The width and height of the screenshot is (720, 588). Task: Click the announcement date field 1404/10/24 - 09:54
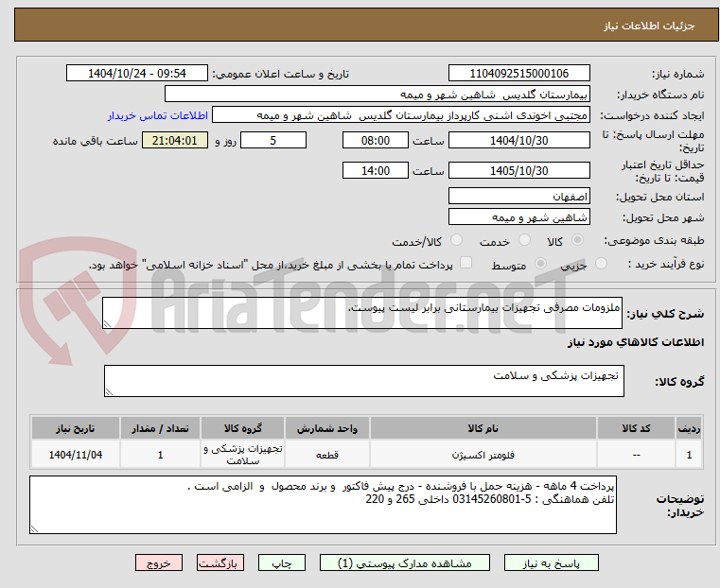137,74
